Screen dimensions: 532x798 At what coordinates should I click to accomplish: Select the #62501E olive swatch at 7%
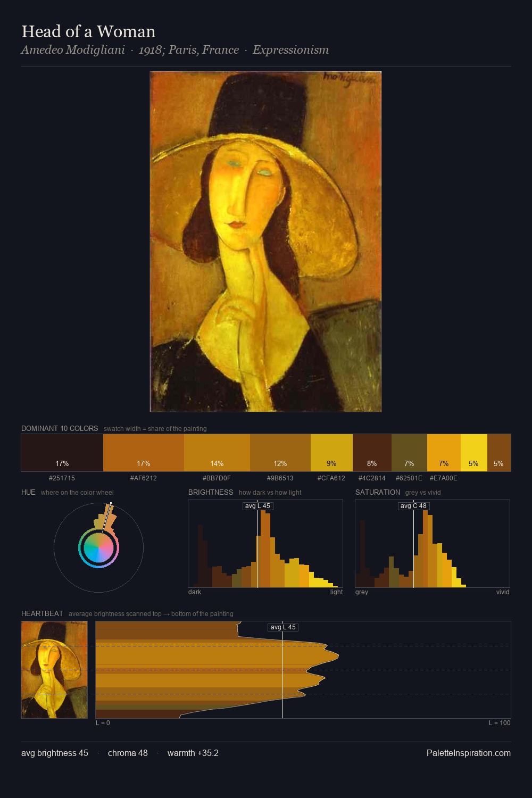409,453
